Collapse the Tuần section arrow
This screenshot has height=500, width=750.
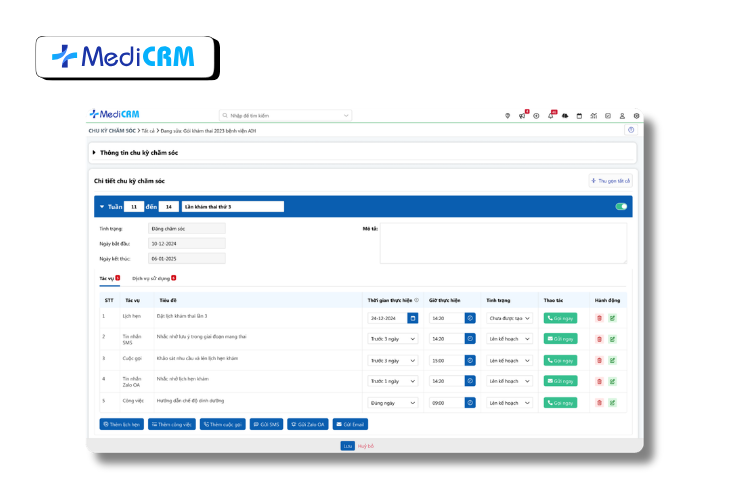pyautogui.click(x=101, y=207)
